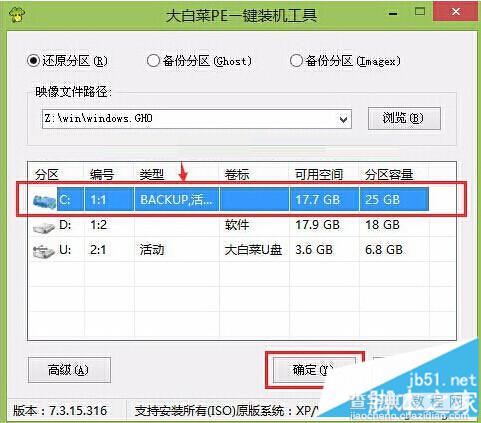The width and height of the screenshot is (481, 423).
Task: Click the 分区 column header
Action: click(x=47, y=174)
